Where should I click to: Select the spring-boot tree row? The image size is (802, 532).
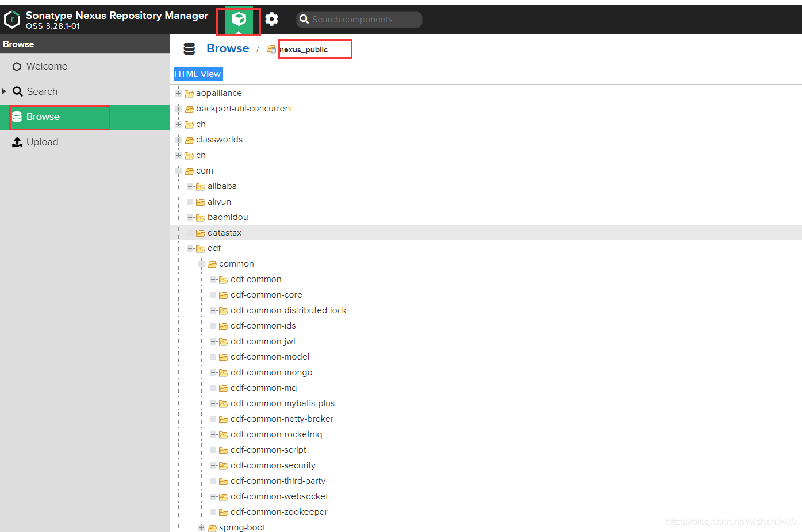click(486, 526)
